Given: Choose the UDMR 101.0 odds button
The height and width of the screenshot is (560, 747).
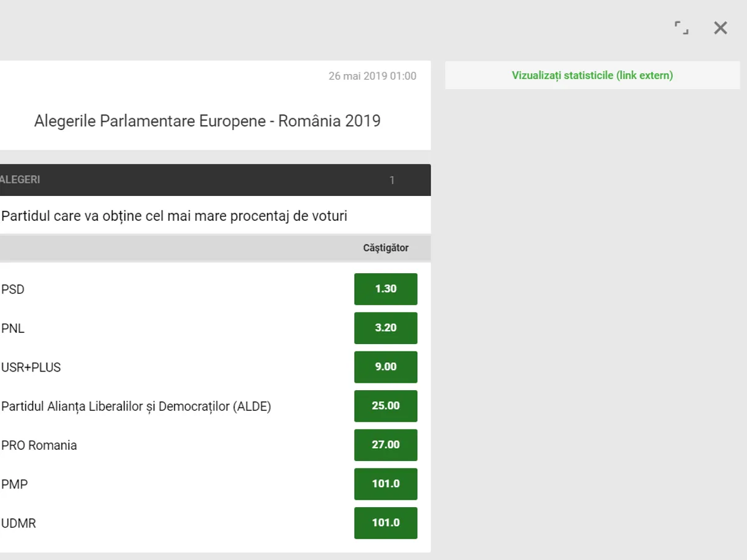Looking at the screenshot, I should click(x=385, y=523).
